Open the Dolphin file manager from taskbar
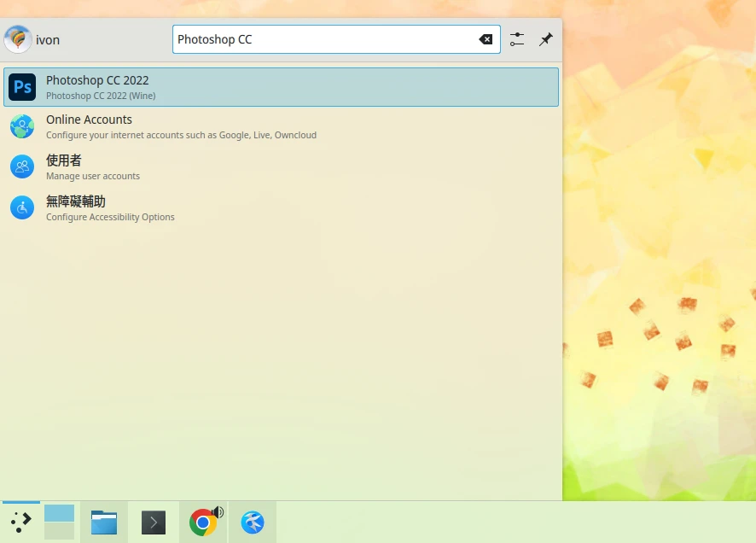Screen dimensions: 756x543 (x=104, y=522)
